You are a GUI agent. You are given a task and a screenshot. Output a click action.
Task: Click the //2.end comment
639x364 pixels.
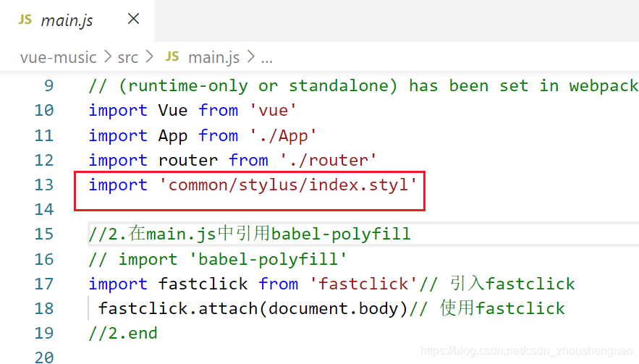click(x=123, y=333)
